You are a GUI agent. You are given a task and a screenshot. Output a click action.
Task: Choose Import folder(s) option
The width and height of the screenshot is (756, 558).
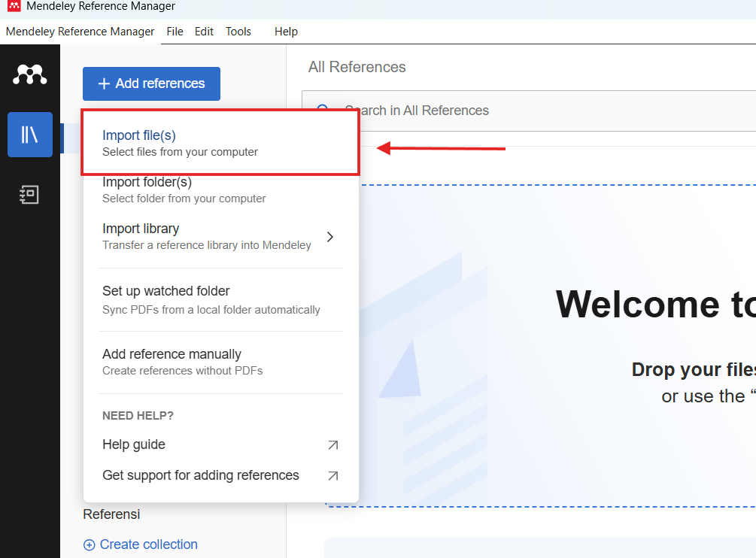221,190
